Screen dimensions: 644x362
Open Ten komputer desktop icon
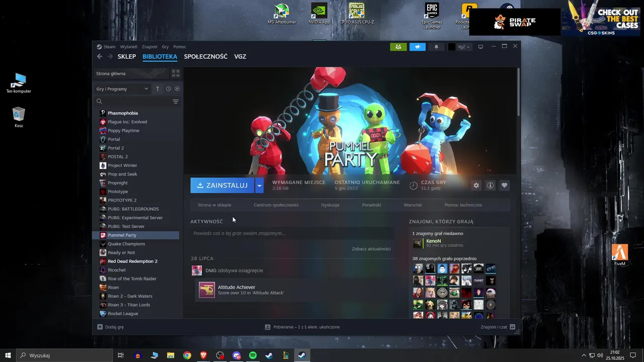click(19, 83)
